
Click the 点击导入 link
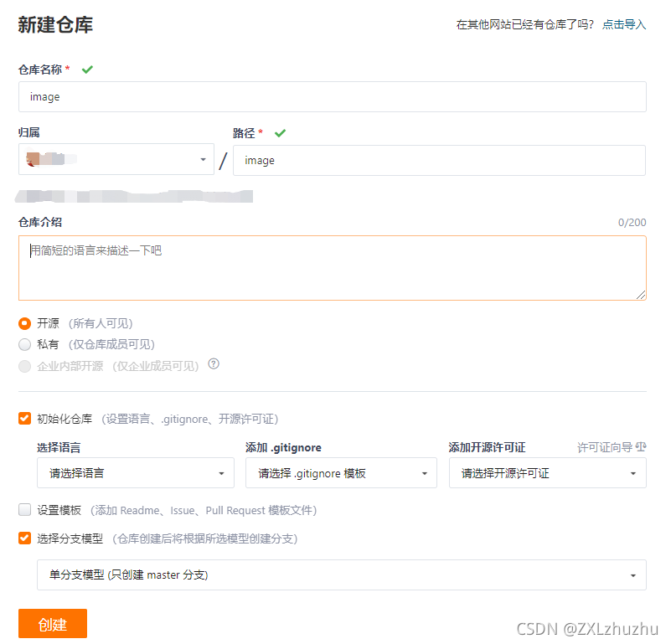[x=624, y=24]
